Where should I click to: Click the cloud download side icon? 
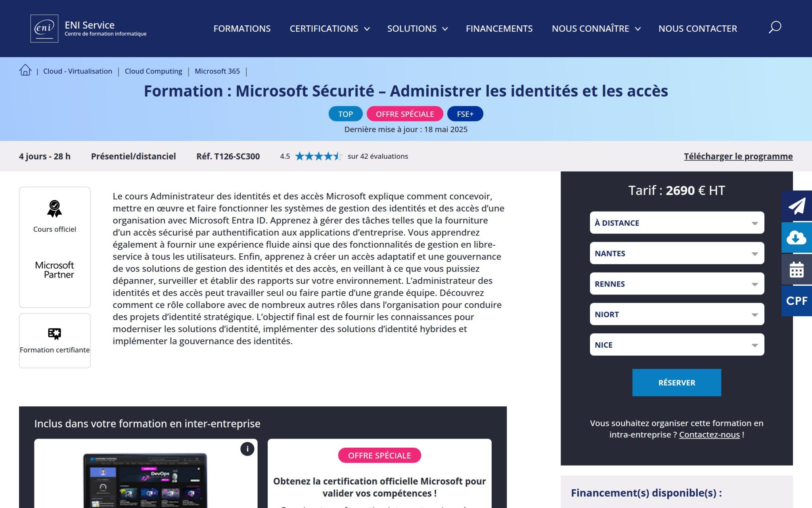point(797,237)
